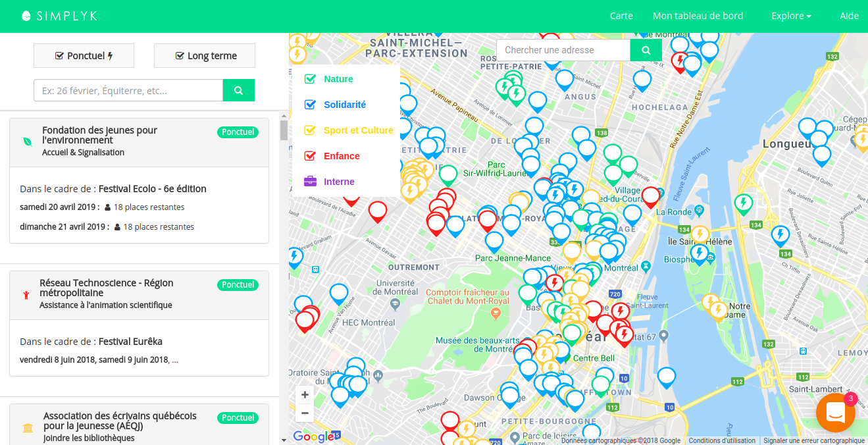Click Assistance à l'animation scientifique text
Image resolution: width=868 pixels, height=445 pixels.
pos(106,305)
